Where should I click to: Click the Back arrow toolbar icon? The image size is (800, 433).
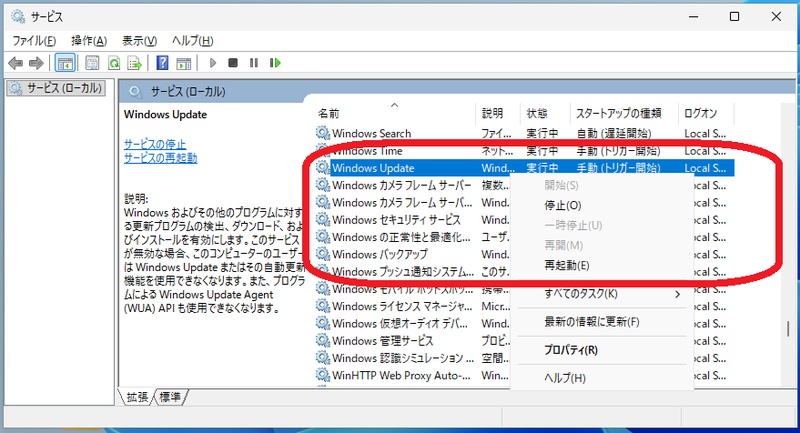[x=16, y=63]
